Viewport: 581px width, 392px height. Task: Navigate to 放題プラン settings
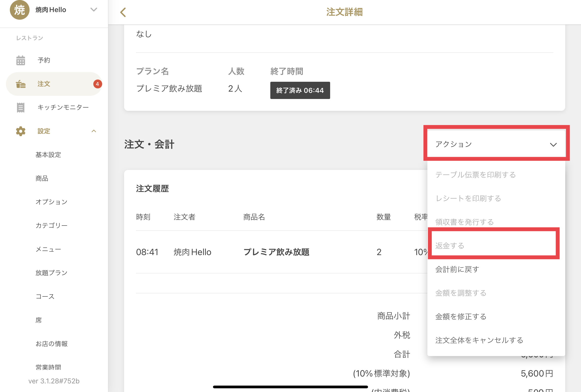coord(51,273)
